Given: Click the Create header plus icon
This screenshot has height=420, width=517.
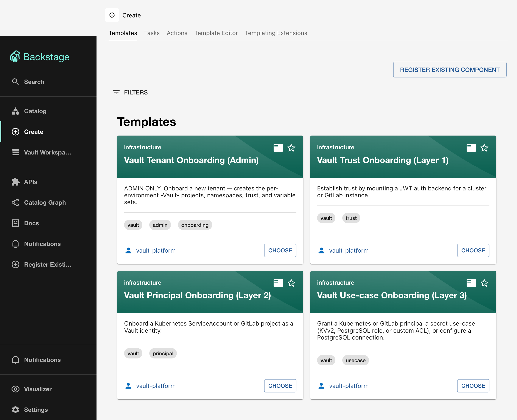Looking at the screenshot, I should click(x=112, y=15).
